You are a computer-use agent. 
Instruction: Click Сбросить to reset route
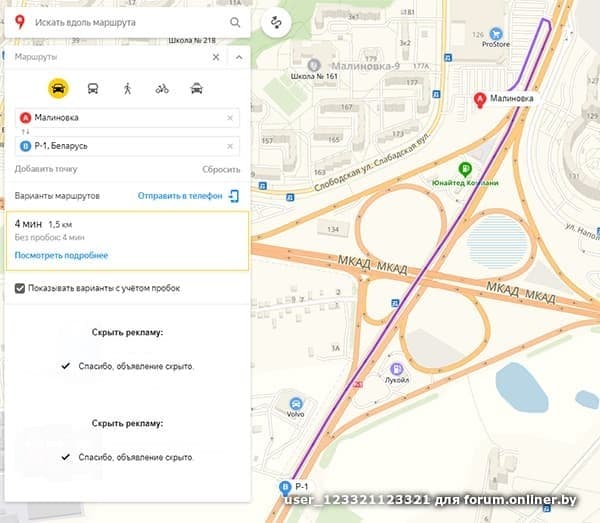click(221, 169)
